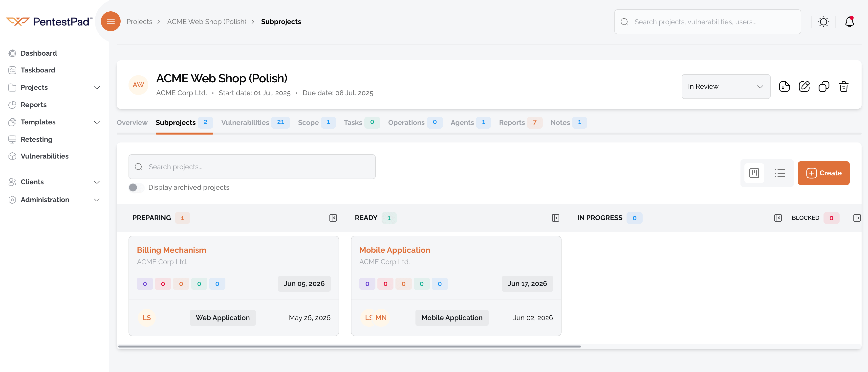The width and height of the screenshot is (868, 372).
Task: Go to Projects breadcrumb link
Action: [x=139, y=22]
